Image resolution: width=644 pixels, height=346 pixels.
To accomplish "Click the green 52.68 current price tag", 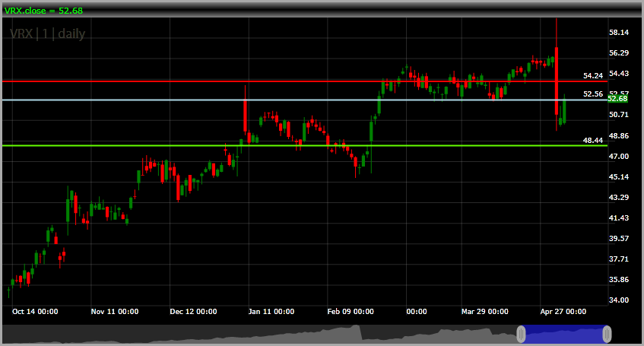I will pos(617,99).
